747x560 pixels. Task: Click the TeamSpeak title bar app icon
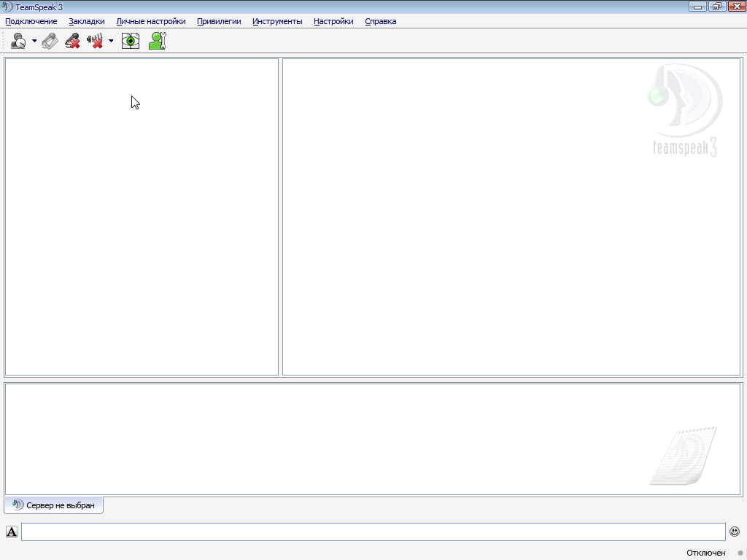click(x=7, y=7)
